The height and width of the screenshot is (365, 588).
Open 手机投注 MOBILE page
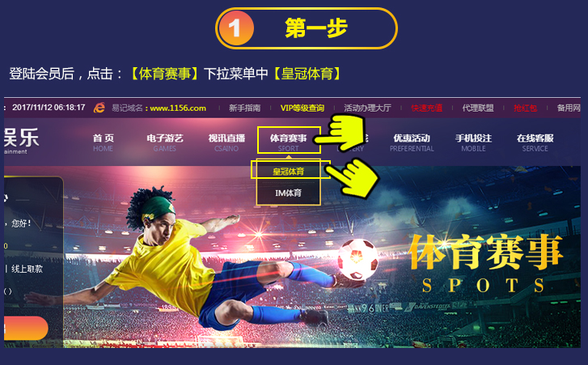(x=473, y=142)
